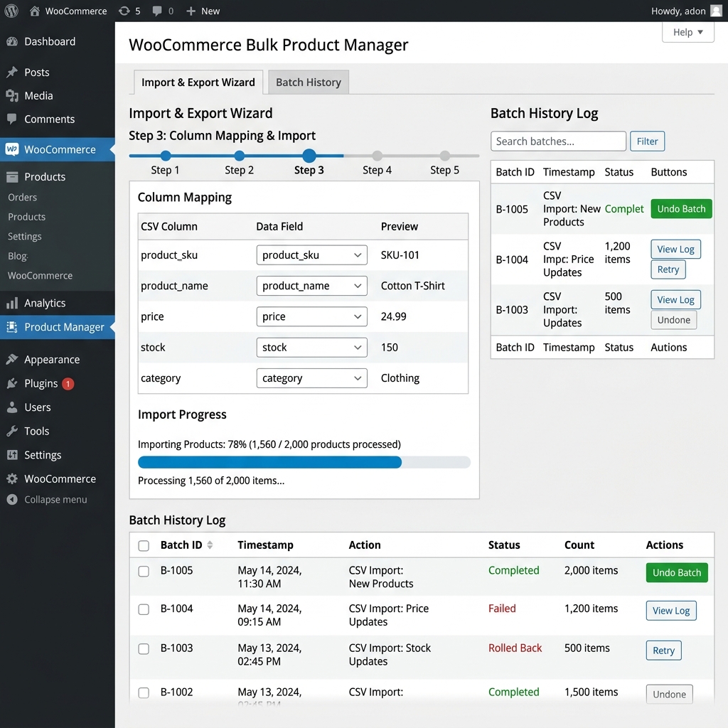Click the Plugins plug icon
Screen dimensions: 728x728
(12, 383)
